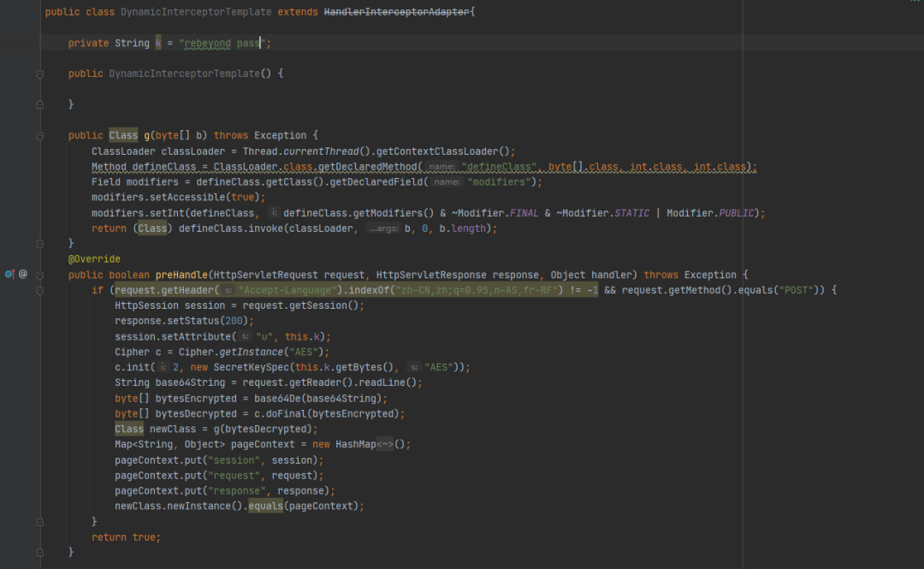Image resolution: width=924 pixels, height=569 pixels.
Task: Collapse the preHandle method body
Action: click(x=40, y=275)
